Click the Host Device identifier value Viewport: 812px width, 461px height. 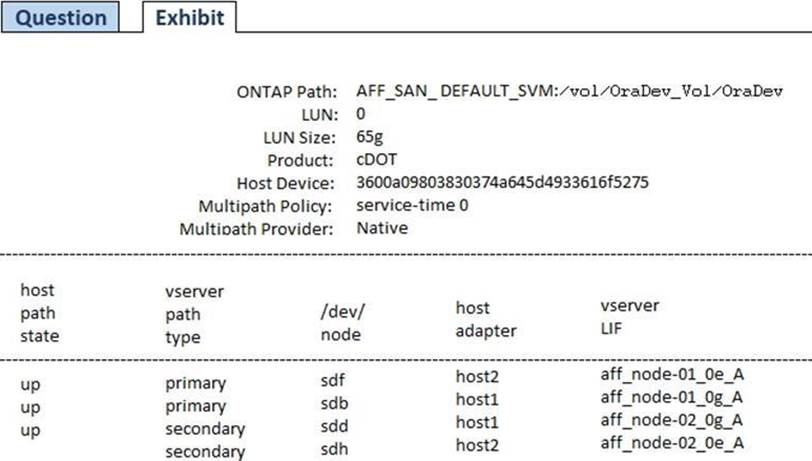pos(503,183)
